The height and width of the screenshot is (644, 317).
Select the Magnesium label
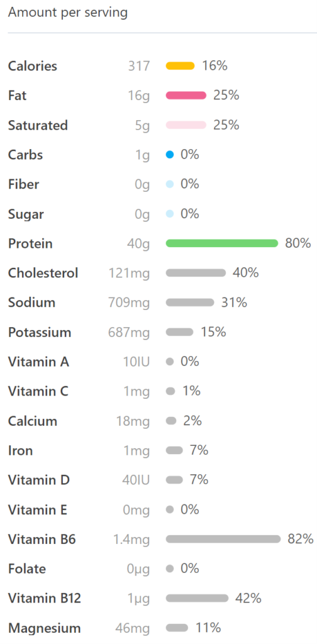(x=45, y=628)
